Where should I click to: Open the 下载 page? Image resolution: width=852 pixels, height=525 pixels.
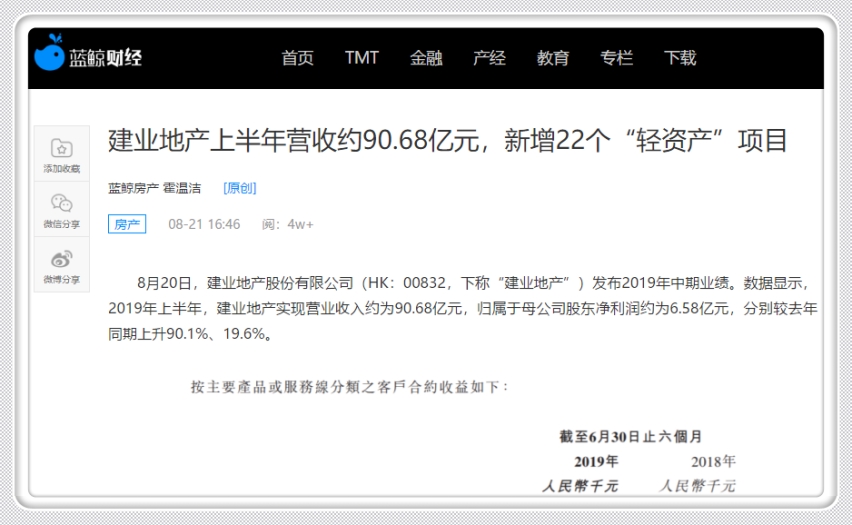pos(680,58)
